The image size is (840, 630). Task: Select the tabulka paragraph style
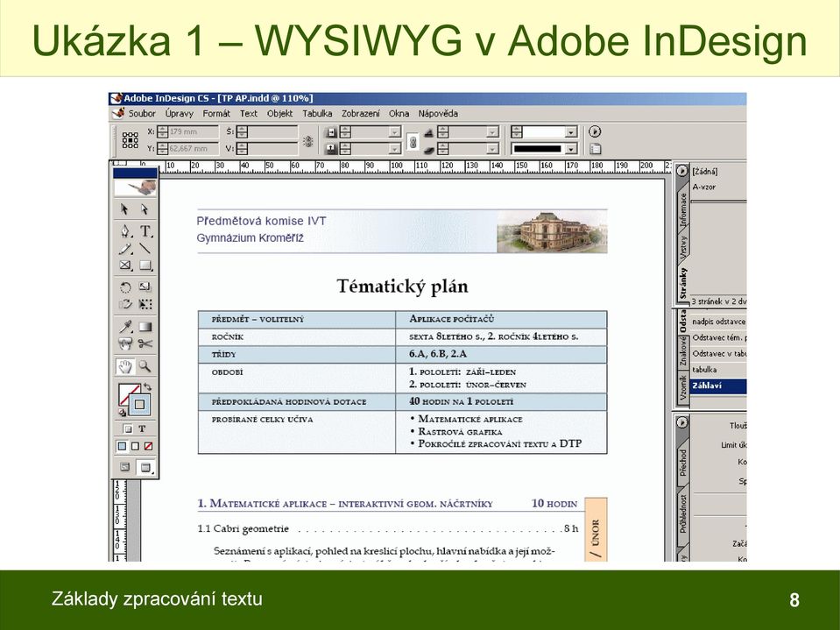pos(718,370)
